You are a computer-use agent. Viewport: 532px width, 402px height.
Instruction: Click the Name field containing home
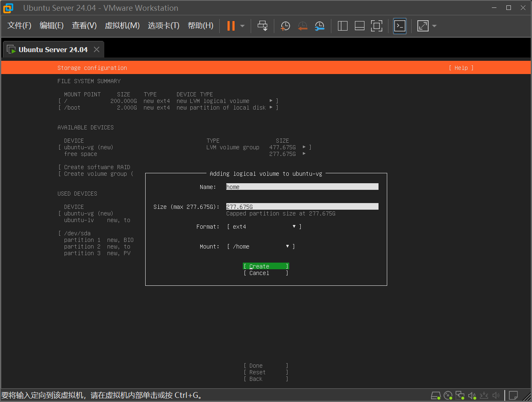tap(302, 187)
